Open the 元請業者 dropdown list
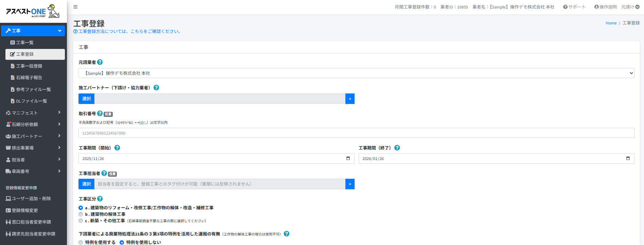Screen dimensions: 644x245 356,73
